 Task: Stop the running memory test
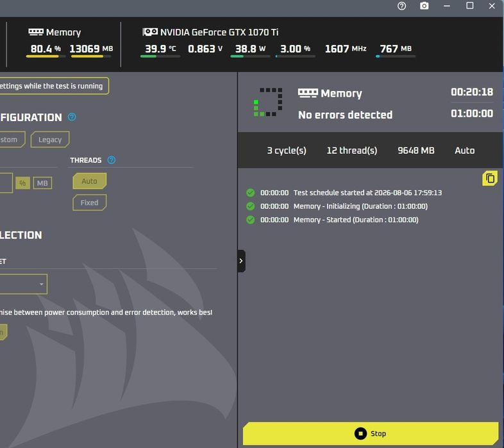click(370, 433)
